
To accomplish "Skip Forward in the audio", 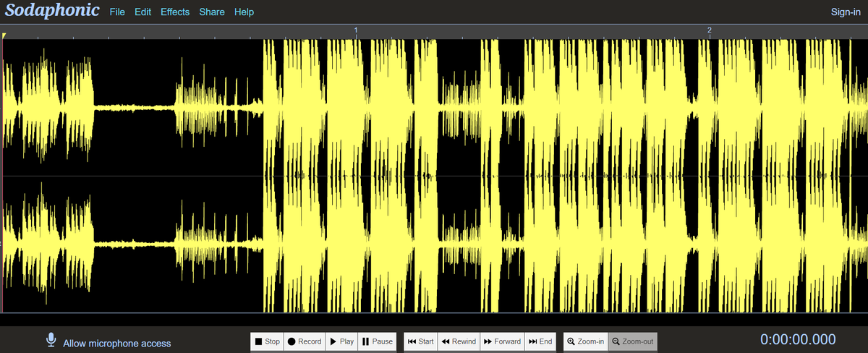I will pos(502,341).
